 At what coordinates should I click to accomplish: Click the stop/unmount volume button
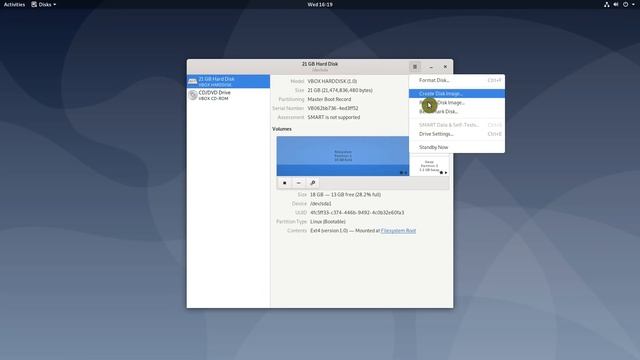284,183
